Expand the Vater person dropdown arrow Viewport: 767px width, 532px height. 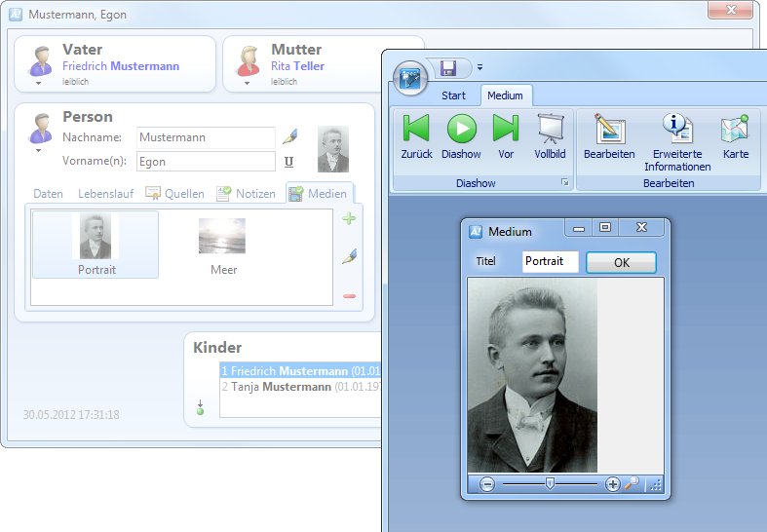40,84
